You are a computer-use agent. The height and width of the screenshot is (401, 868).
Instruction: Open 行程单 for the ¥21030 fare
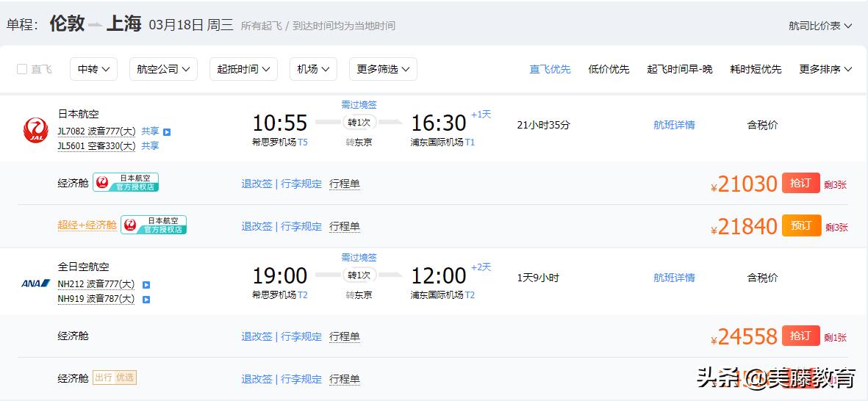tap(344, 184)
